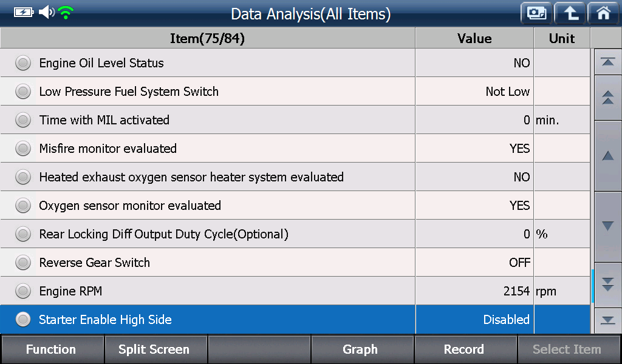Toggle the Reverse Gear Switch radio button

[23, 263]
